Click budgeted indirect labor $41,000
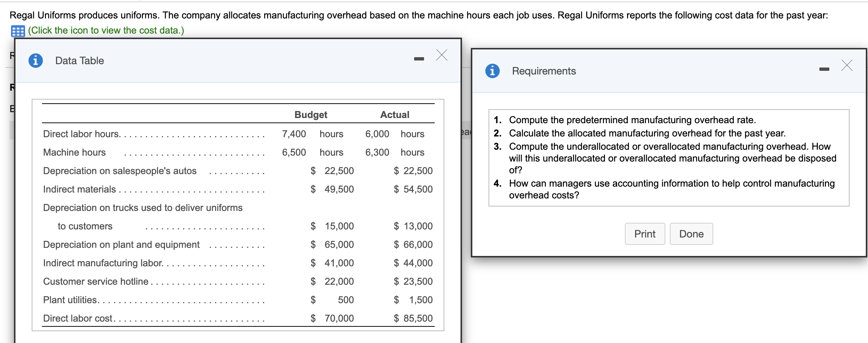Image resolution: width=868 pixels, height=343 pixels. point(332,263)
